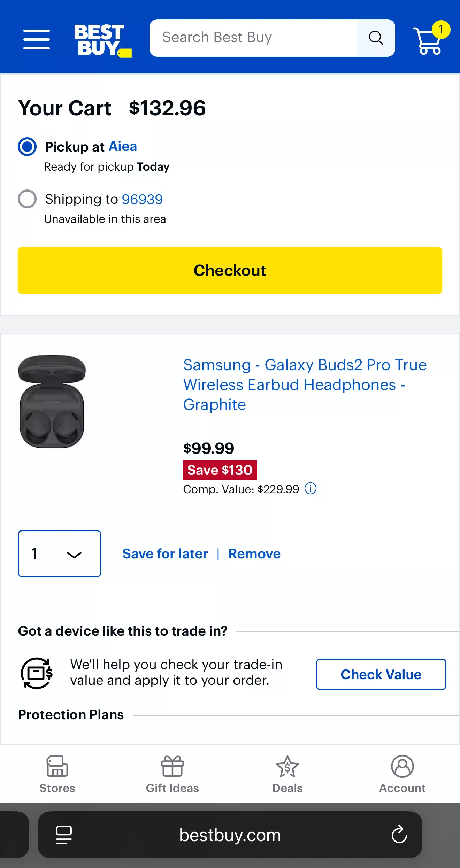Click Save for later link

coord(165,554)
